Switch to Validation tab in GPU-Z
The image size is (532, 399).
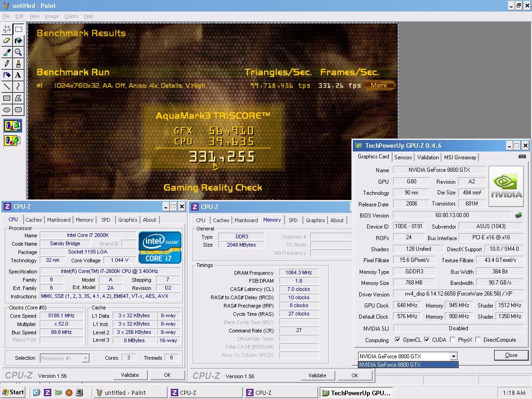point(428,157)
